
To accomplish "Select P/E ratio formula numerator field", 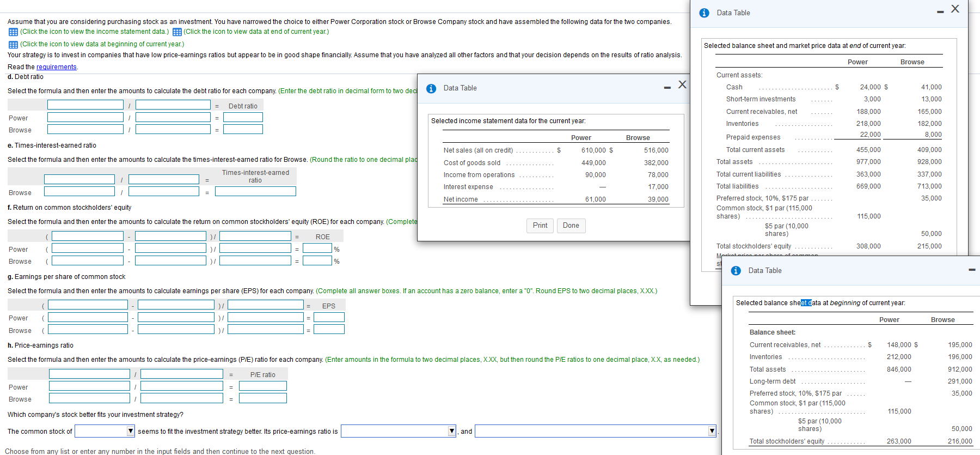I will 89,374.
